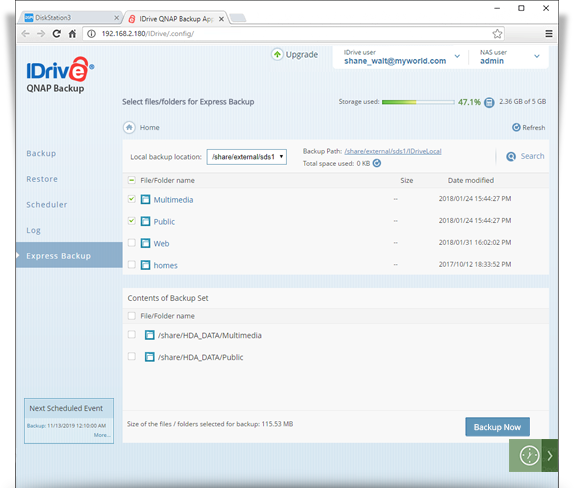Open the Scheduler section in sidebar
574x488 pixels.
(46, 205)
